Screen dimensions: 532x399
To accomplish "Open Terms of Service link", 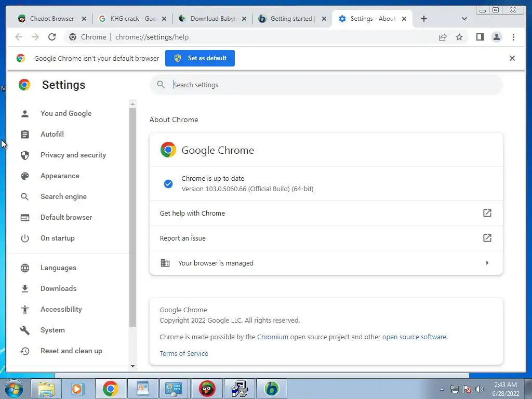I will [184, 353].
